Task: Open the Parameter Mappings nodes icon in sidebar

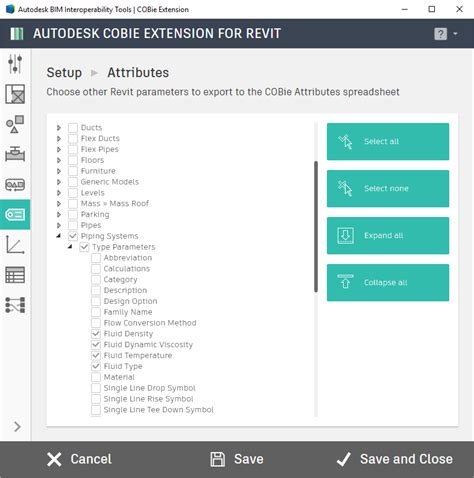Action: pyautogui.click(x=15, y=305)
